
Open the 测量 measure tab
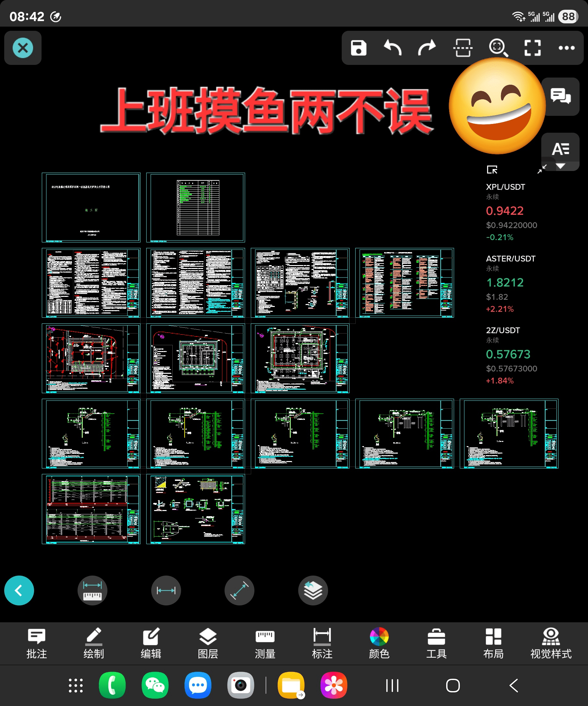coord(265,643)
